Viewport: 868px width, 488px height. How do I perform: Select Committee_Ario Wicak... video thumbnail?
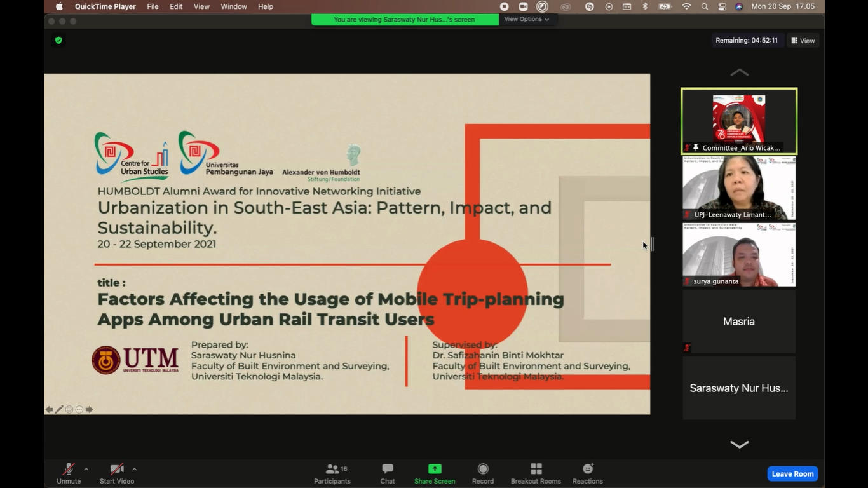pyautogui.click(x=739, y=121)
